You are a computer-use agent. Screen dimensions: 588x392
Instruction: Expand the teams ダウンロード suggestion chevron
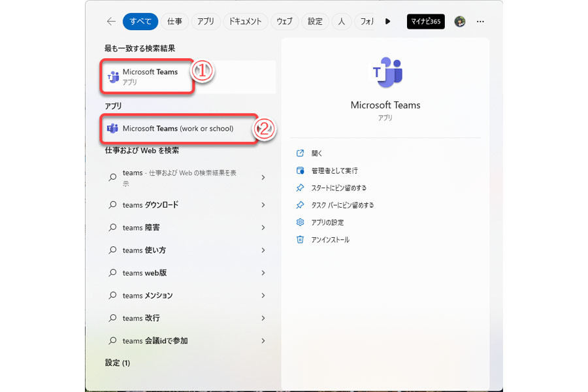263,204
